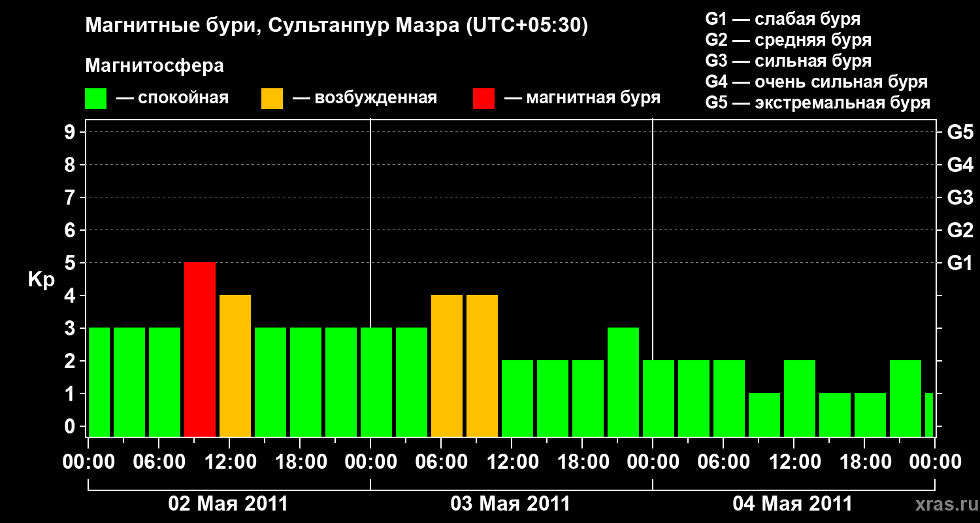Click the red Kp 5 storm bar
Image resolution: width=980 pixels, height=523 pixels.
(200, 349)
